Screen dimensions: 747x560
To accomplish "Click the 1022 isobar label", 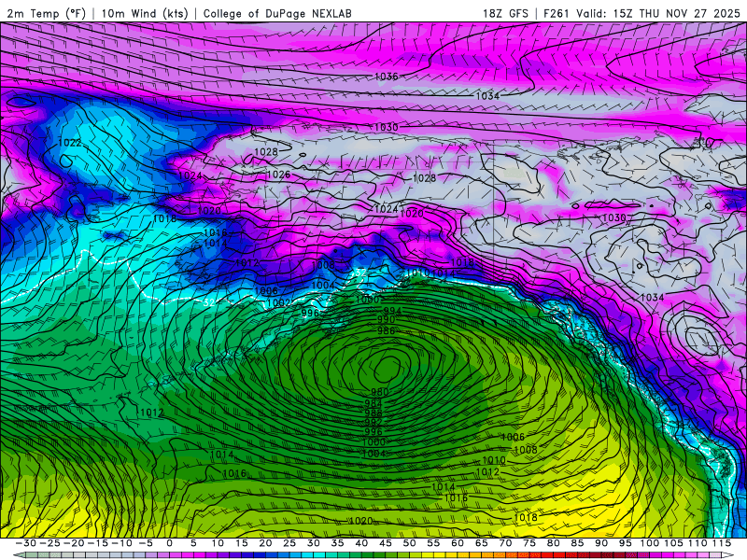I will (x=69, y=143).
